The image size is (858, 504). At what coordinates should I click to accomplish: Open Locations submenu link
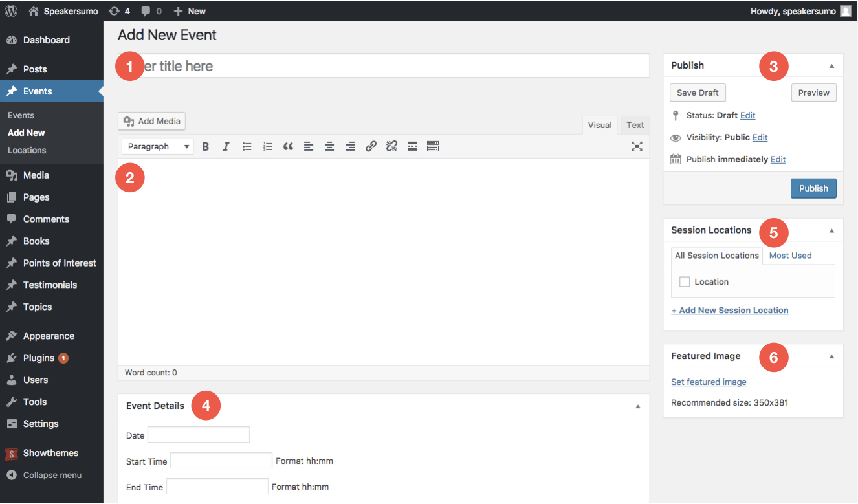[27, 150]
